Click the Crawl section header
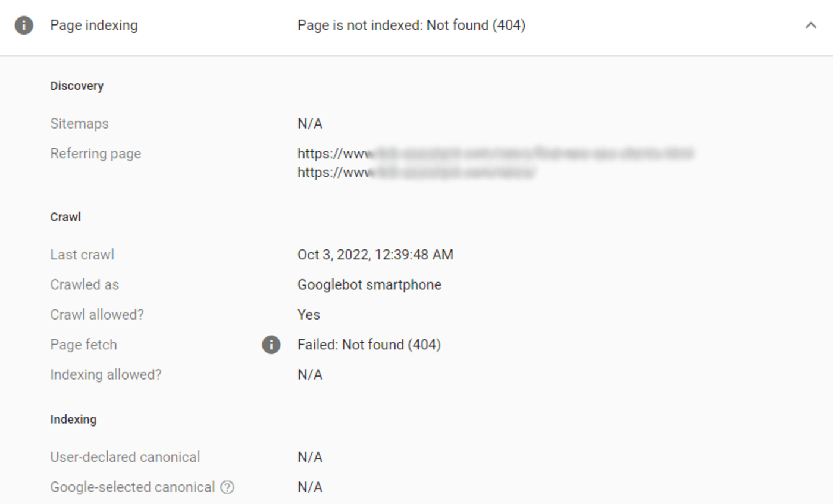Screen dimensions: 833x504 pos(65,217)
